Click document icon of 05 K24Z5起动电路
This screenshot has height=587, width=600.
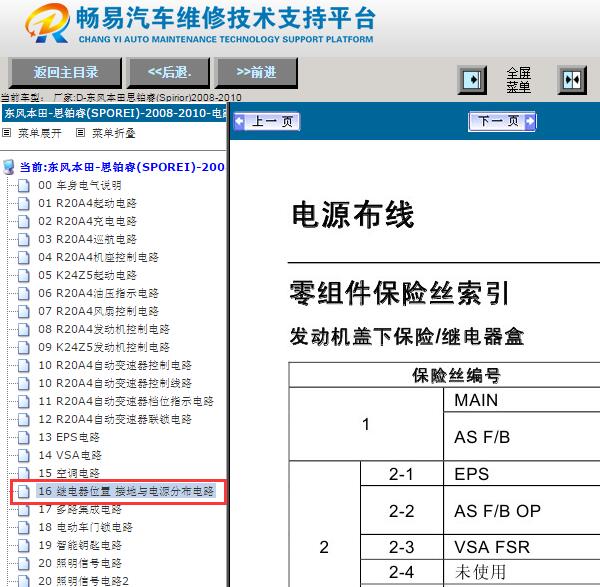click(24, 276)
